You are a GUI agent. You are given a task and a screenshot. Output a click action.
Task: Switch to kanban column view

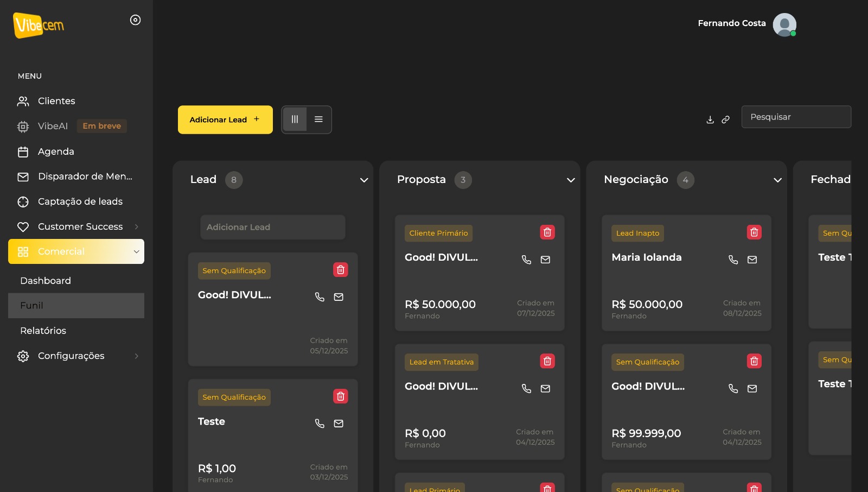pos(295,119)
